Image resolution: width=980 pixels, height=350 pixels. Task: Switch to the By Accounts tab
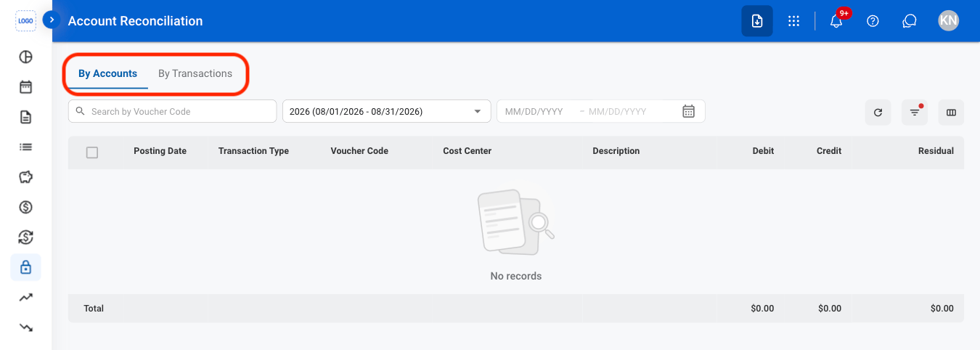(x=107, y=73)
